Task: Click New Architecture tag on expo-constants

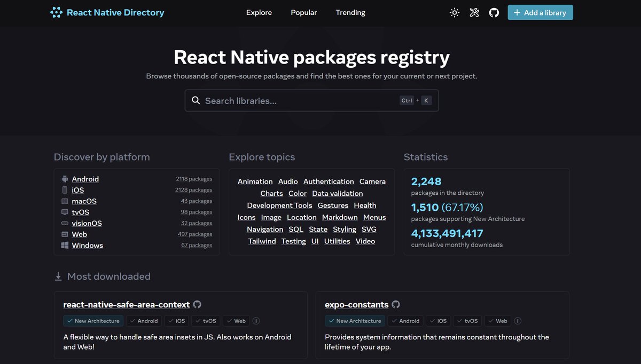Action: point(355,321)
